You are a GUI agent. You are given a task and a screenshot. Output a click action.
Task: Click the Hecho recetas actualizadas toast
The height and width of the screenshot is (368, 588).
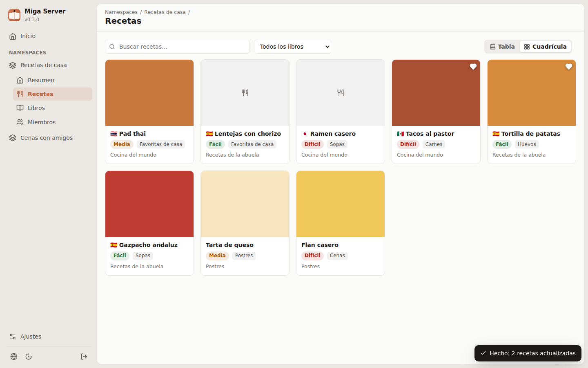[528, 353]
